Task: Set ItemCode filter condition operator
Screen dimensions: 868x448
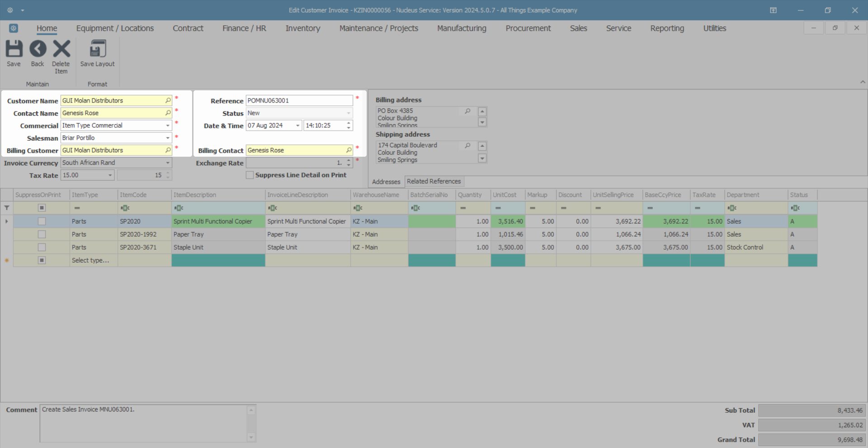Action: click(125, 208)
